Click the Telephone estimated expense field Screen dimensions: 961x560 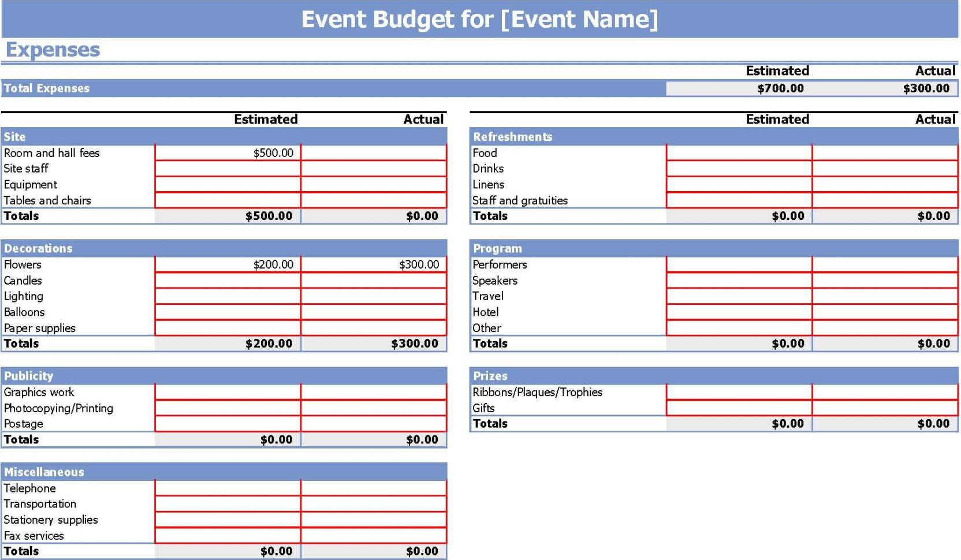pos(228,488)
